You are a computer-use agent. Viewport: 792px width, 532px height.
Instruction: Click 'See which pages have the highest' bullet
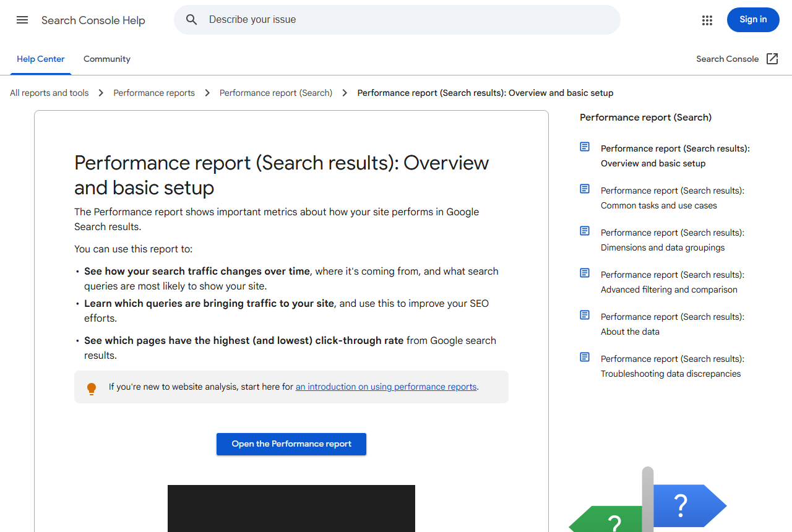(x=290, y=348)
